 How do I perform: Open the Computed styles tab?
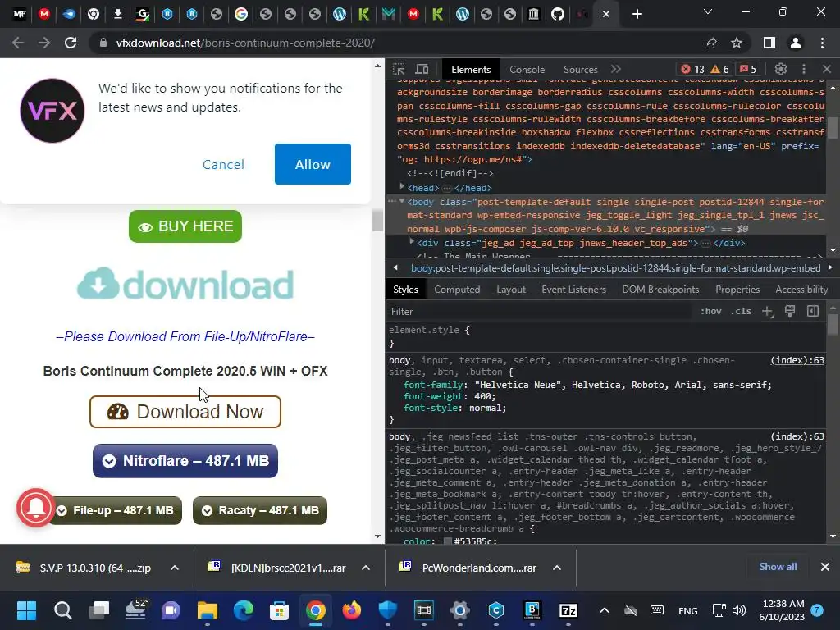[x=457, y=290]
